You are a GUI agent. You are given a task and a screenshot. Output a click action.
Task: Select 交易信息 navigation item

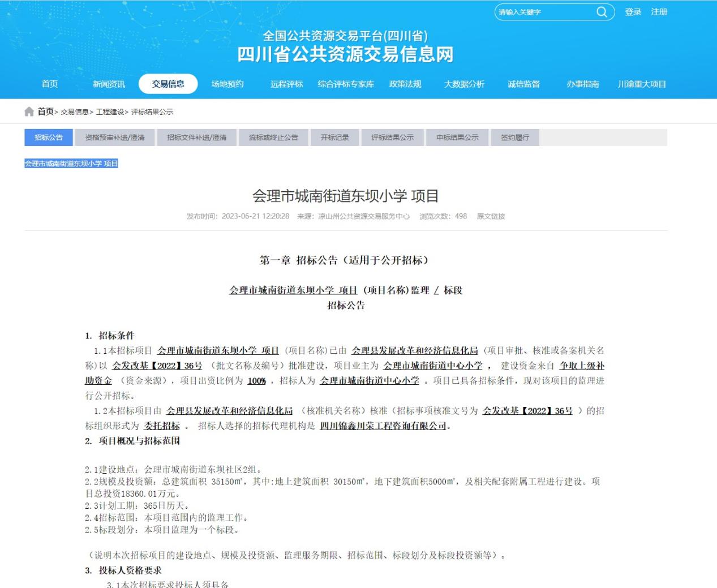[168, 84]
